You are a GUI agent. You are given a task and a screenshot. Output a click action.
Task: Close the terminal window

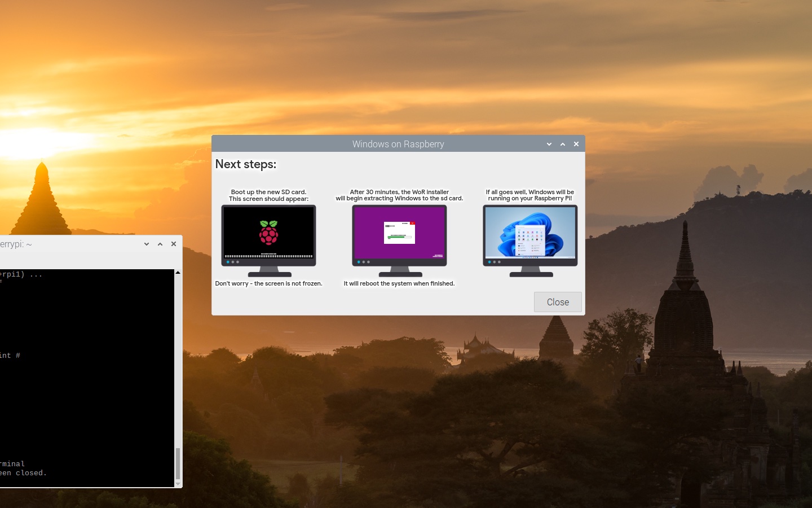click(x=173, y=244)
